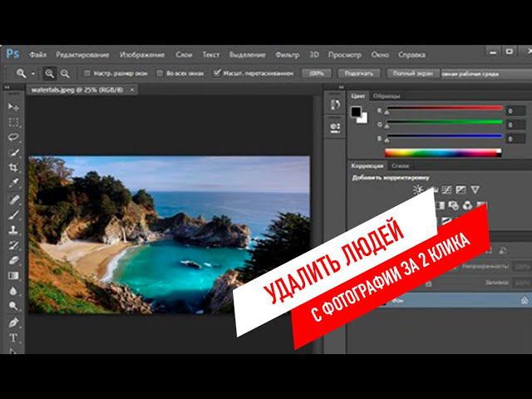Close the waterfalls.jpeg document tab
The width and height of the screenshot is (532, 399).
132,91
